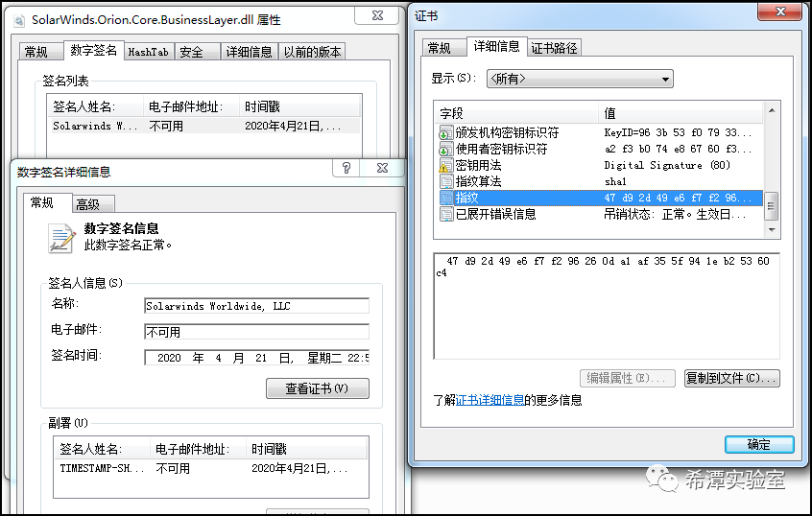Click the DLL file icon in title bar
812x516 pixels.
pyautogui.click(x=19, y=21)
